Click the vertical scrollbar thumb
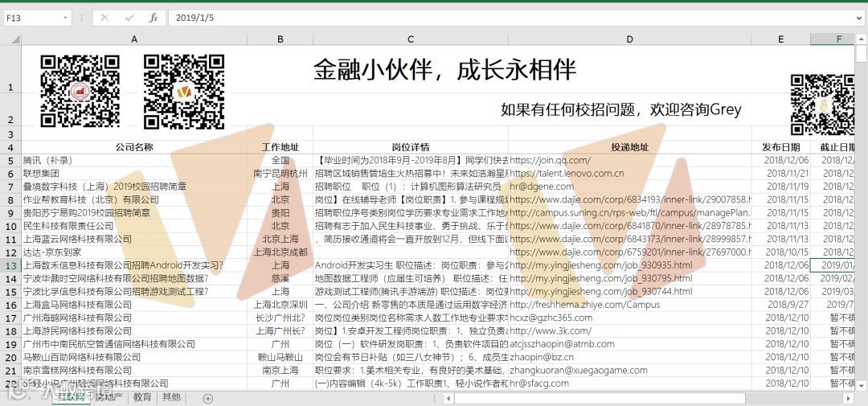The height and width of the screenshot is (406, 868). pyautogui.click(x=862, y=54)
